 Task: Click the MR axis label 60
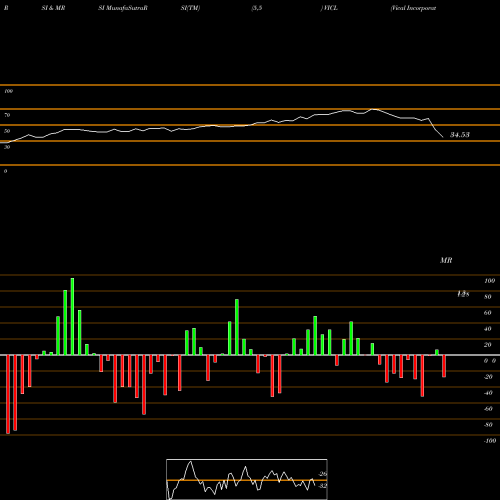488,313
